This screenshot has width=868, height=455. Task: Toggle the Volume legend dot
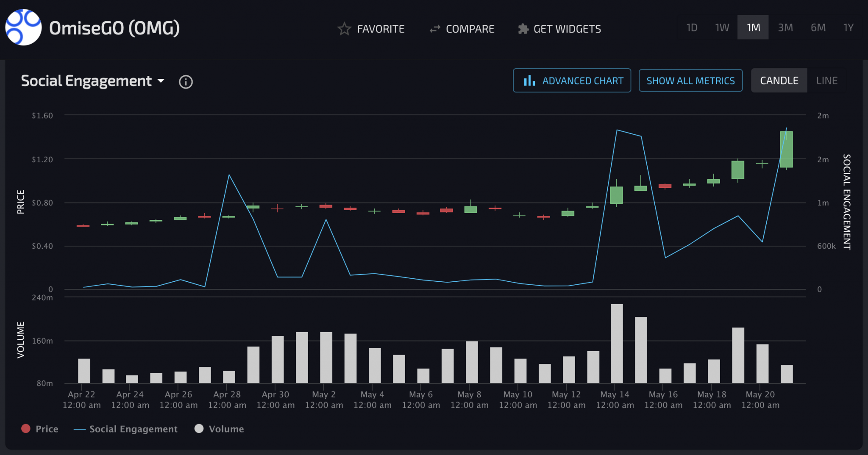(199, 429)
